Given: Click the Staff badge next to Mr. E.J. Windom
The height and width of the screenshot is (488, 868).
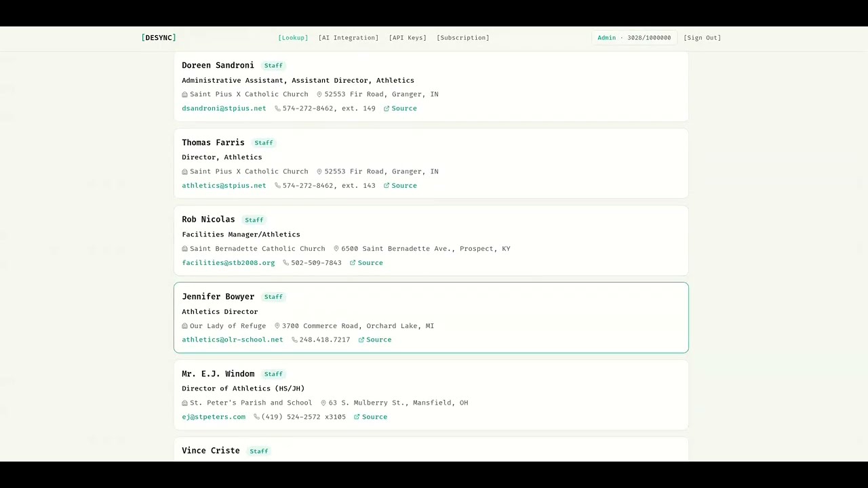Looking at the screenshot, I should click(x=273, y=374).
